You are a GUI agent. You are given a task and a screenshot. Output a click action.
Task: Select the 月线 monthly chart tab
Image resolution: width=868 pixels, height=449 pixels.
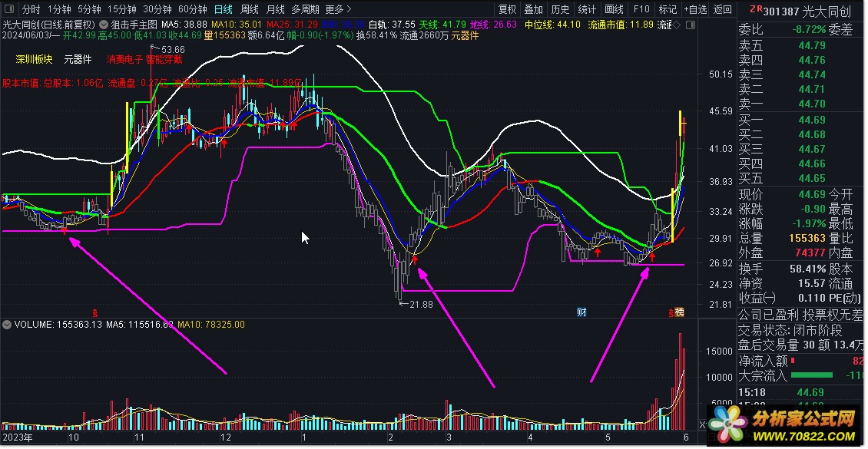point(275,9)
